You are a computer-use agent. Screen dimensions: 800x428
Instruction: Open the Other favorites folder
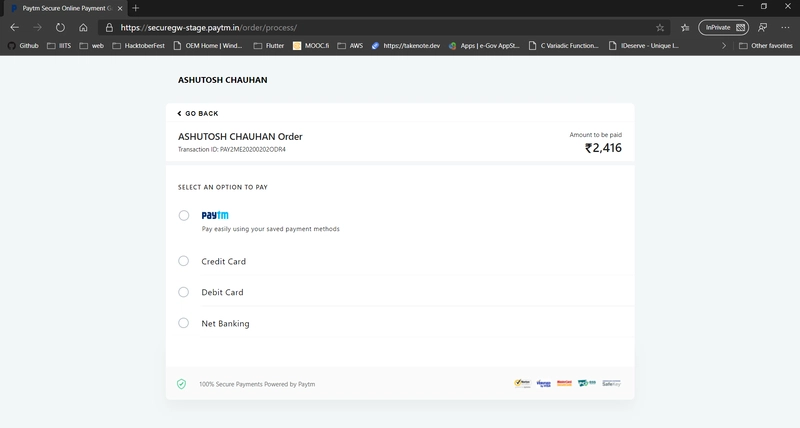[766, 45]
